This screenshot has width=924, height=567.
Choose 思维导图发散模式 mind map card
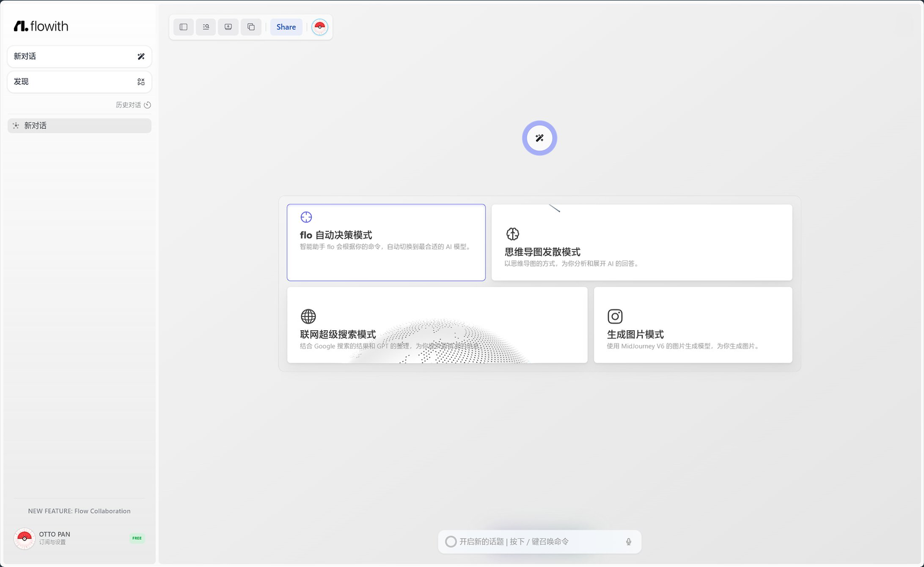(641, 243)
